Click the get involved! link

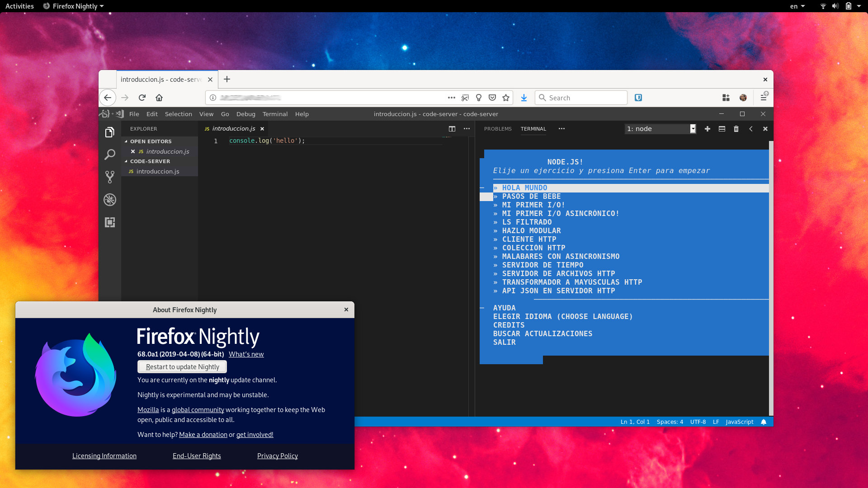[x=255, y=435]
